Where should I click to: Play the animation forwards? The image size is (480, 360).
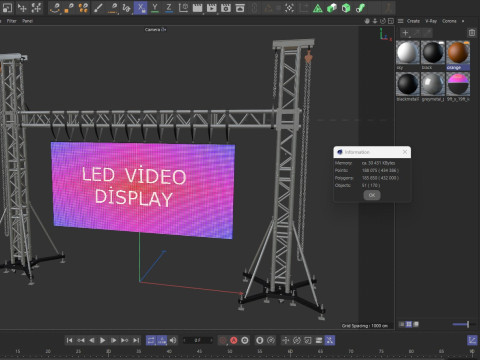coord(103,340)
